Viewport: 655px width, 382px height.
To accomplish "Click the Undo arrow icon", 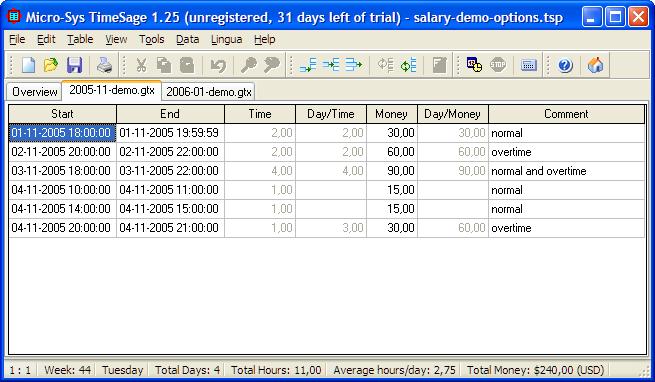I will [218, 65].
